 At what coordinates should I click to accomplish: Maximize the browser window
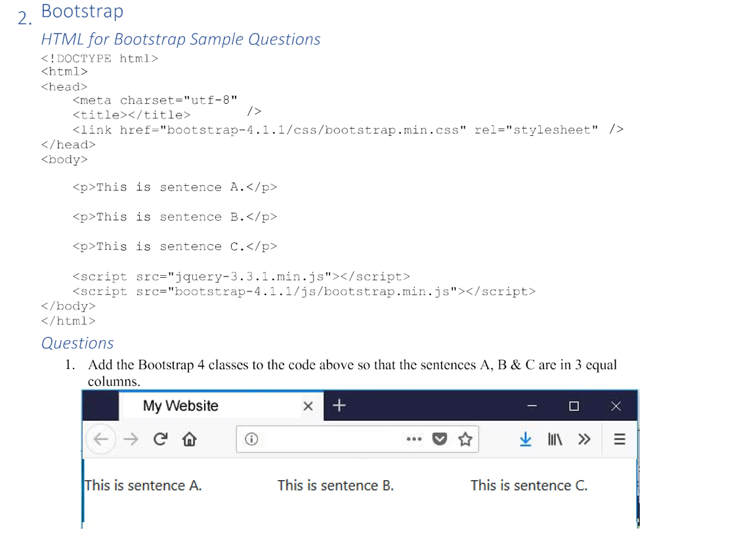coord(574,406)
